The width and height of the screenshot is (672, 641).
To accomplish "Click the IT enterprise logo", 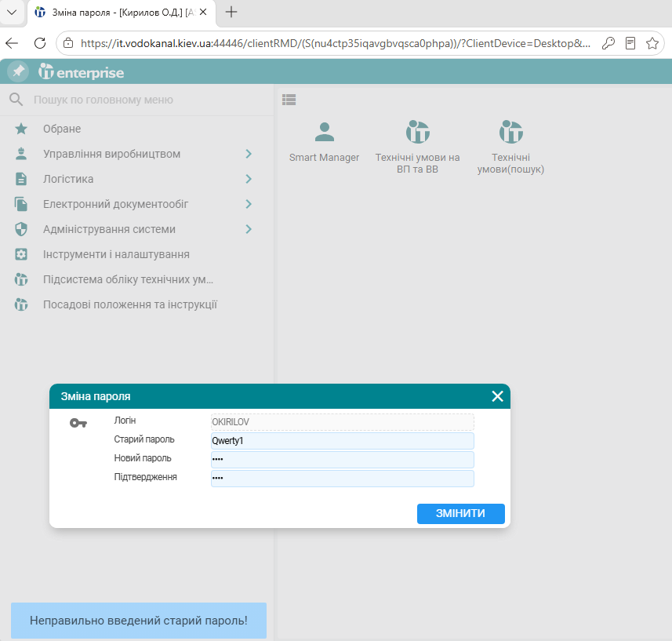I will (x=81, y=71).
